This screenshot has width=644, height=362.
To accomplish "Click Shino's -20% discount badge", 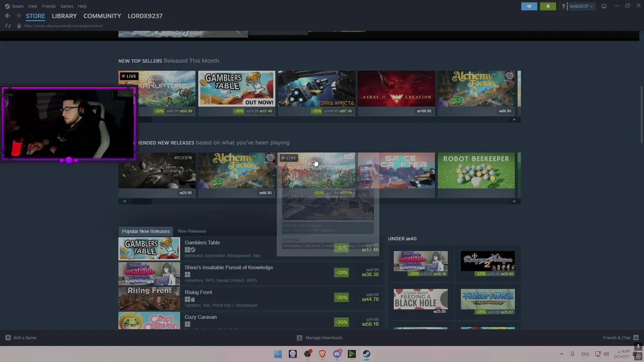I will click(x=342, y=273).
